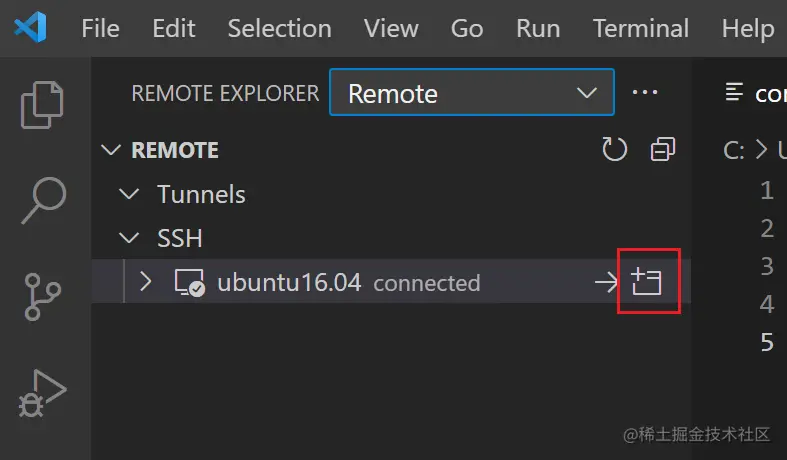Collapse the REMOTE section
Screen dimensions: 787x460
click(x=110, y=150)
